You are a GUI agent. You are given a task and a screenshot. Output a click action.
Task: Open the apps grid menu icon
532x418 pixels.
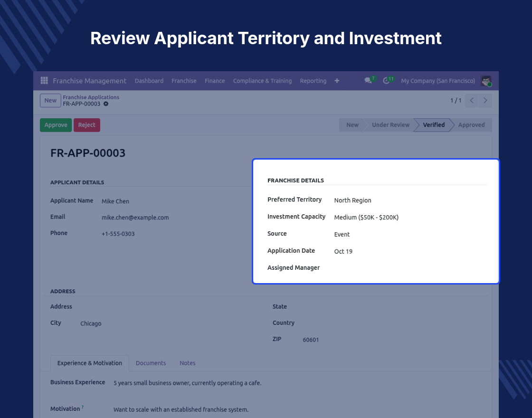click(x=44, y=80)
